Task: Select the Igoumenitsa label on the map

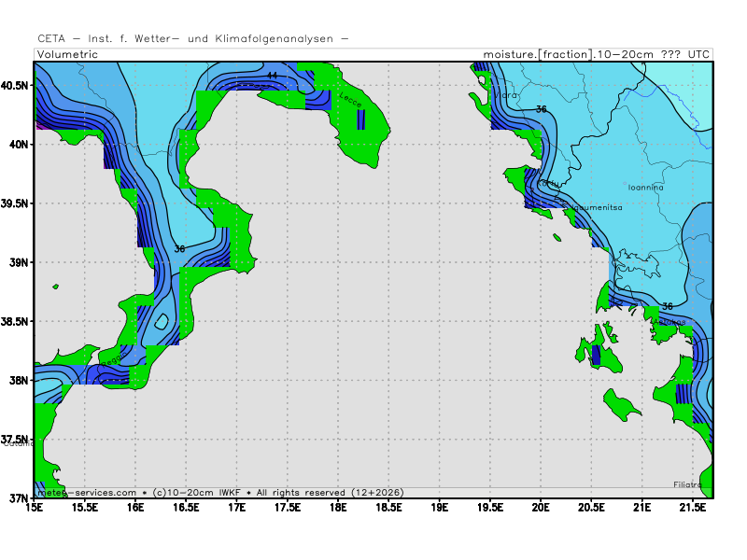Action: tap(592, 207)
